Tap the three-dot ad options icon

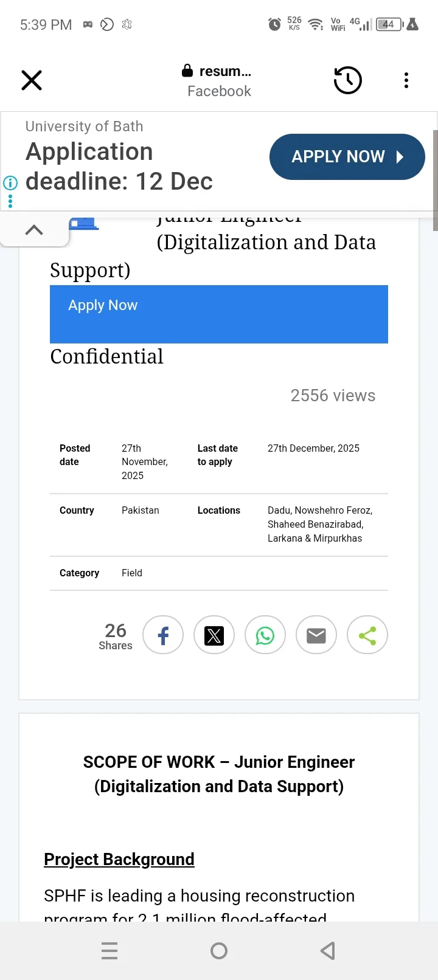(10, 200)
